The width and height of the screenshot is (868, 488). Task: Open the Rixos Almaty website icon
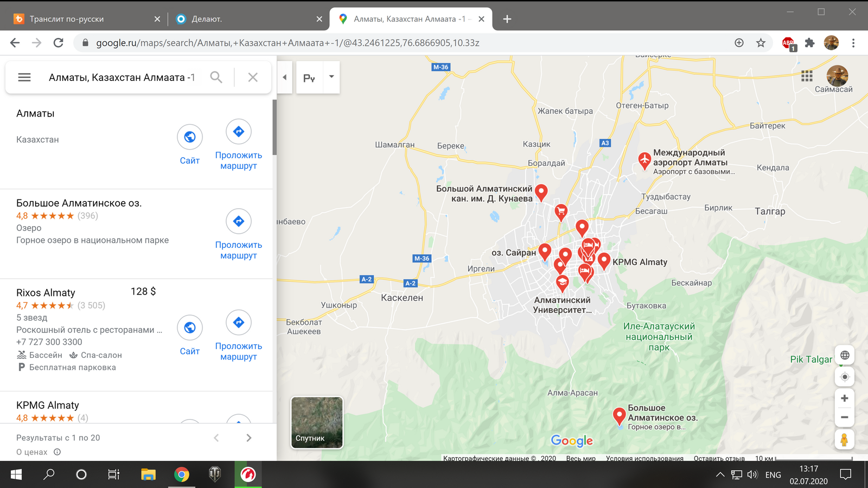click(x=190, y=328)
